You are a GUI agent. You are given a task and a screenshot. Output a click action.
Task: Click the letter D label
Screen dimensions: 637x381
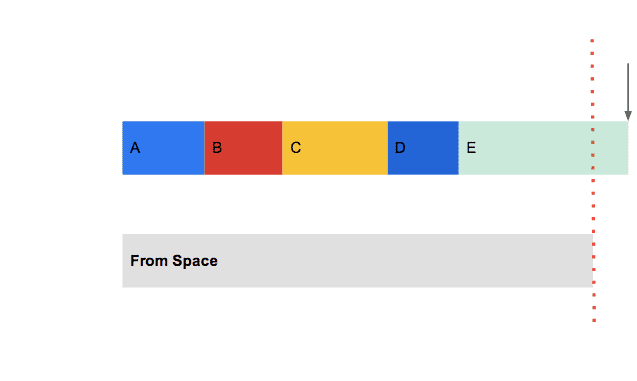pos(400,148)
